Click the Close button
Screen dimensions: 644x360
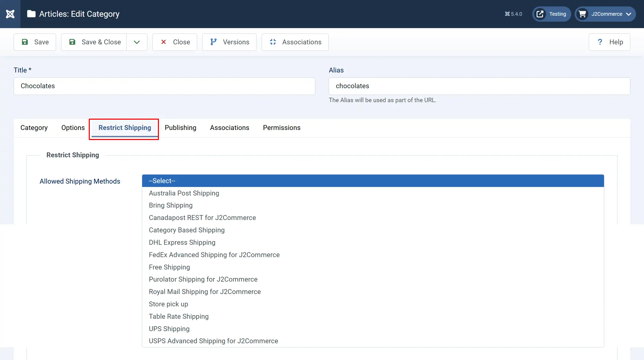(x=175, y=42)
